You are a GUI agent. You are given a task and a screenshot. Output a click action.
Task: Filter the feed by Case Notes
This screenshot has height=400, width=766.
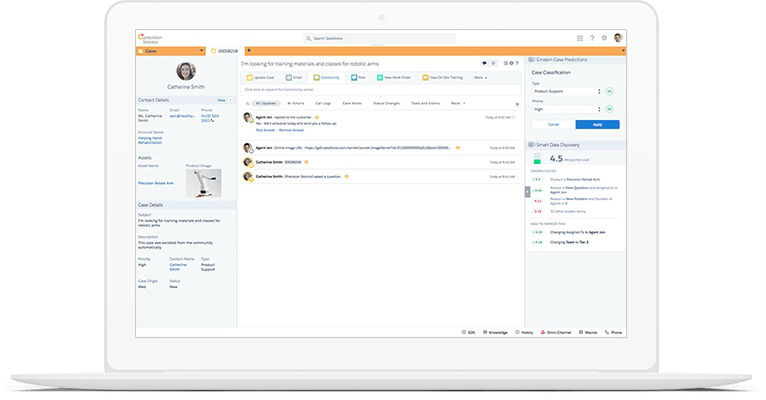pos(352,102)
